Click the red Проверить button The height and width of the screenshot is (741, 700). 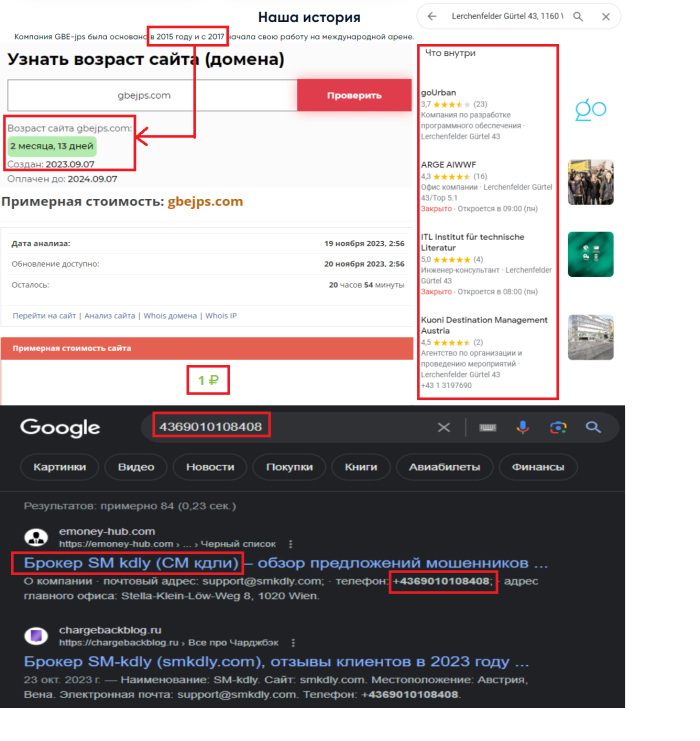coord(354,95)
